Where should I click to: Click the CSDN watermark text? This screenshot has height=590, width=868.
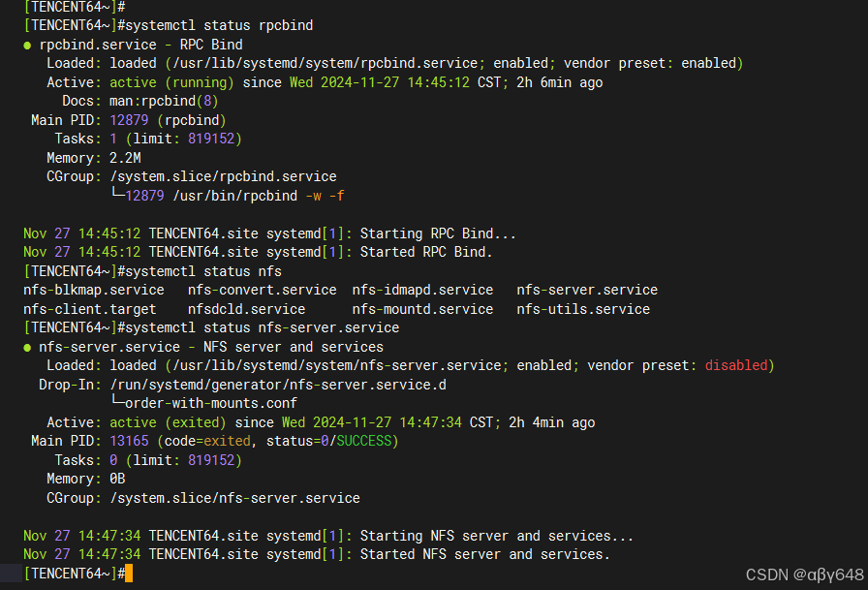coord(804,575)
